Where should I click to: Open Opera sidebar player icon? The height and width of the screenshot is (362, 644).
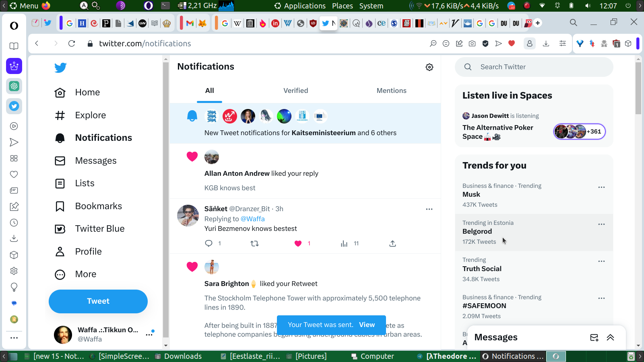pos(14,126)
